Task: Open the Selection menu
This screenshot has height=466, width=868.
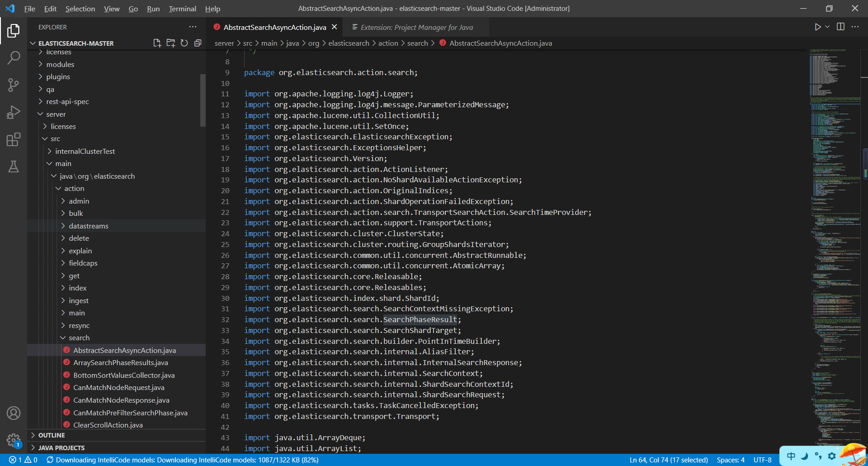Action: (80, 9)
